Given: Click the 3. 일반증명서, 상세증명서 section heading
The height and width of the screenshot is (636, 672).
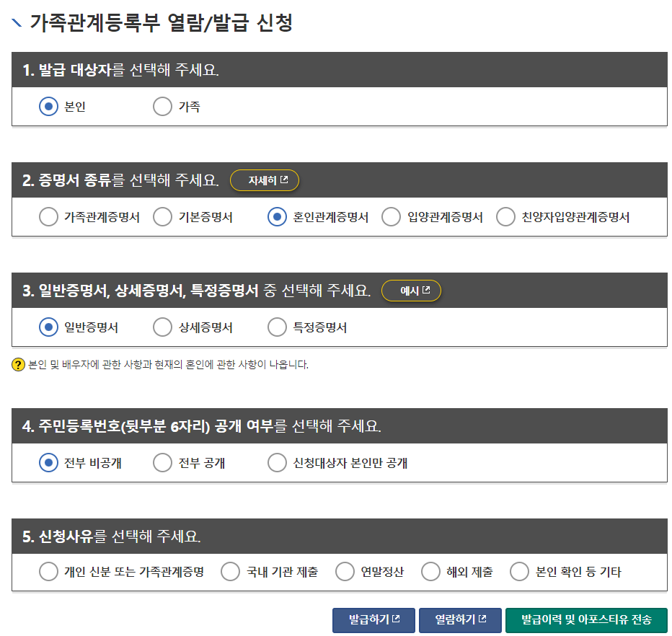Looking at the screenshot, I should coord(196,291).
